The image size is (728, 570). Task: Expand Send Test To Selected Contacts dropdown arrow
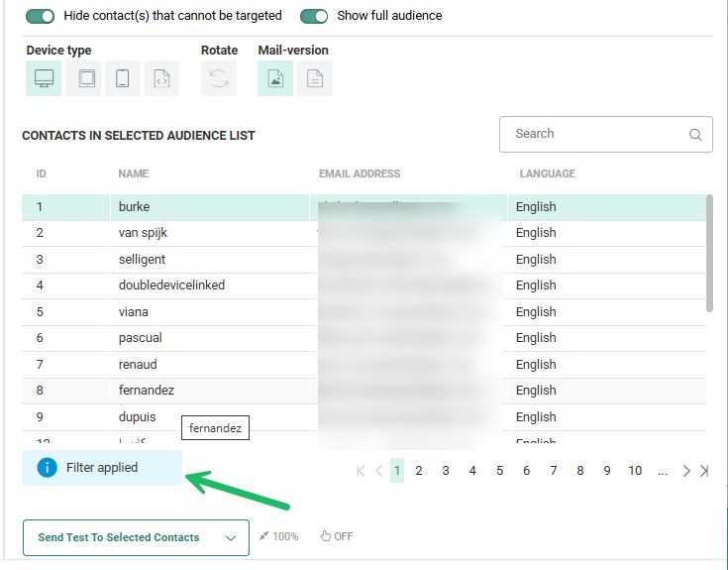tap(231, 538)
